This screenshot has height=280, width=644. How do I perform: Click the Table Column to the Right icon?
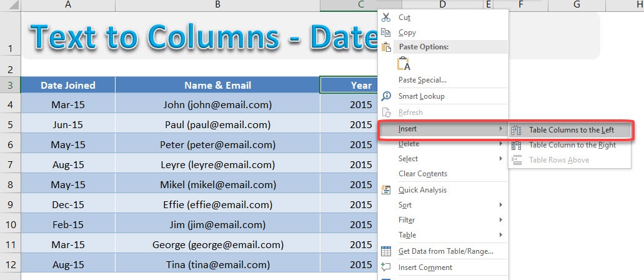(517, 145)
